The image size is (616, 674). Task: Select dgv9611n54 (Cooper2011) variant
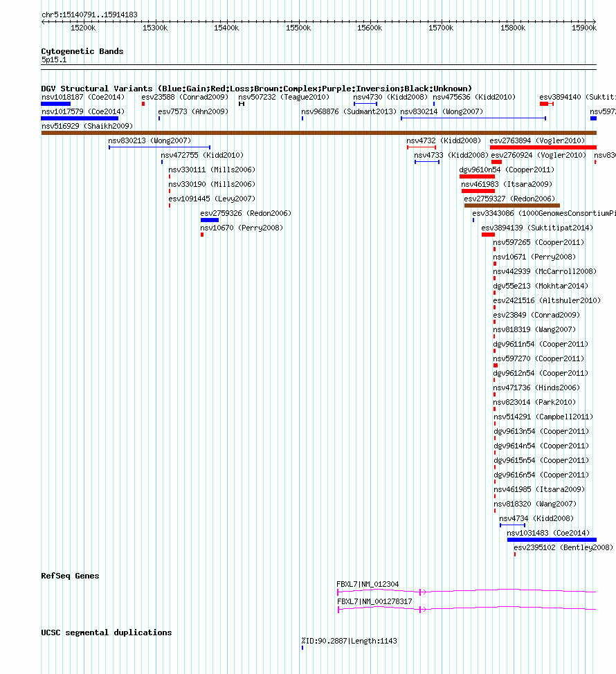541,345
